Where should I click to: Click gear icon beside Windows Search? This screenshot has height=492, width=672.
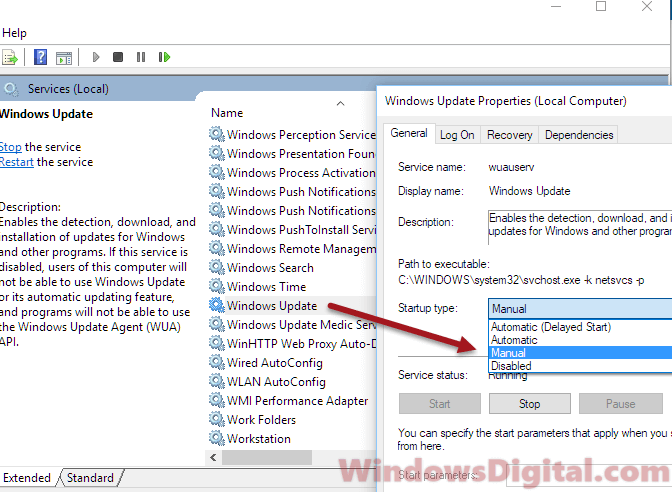[217, 267]
